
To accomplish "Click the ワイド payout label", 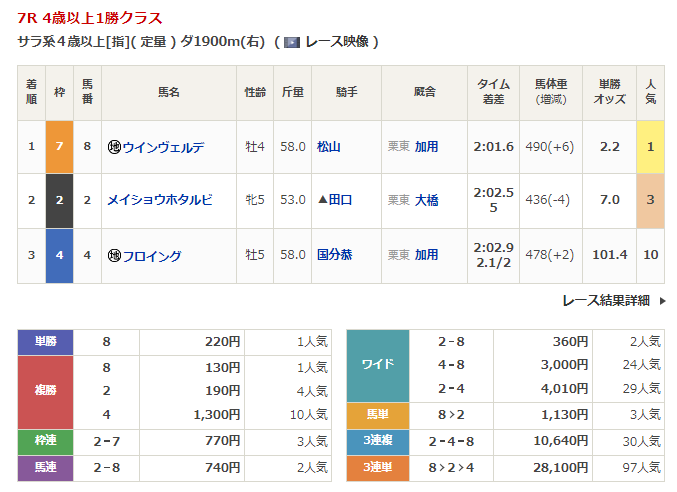I will (377, 365).
